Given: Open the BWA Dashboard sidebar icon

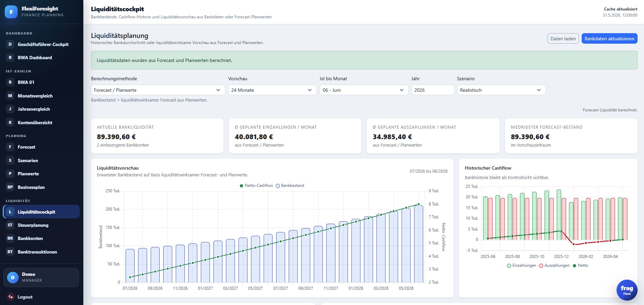Looking at the screenshot, I should [10, 58].
